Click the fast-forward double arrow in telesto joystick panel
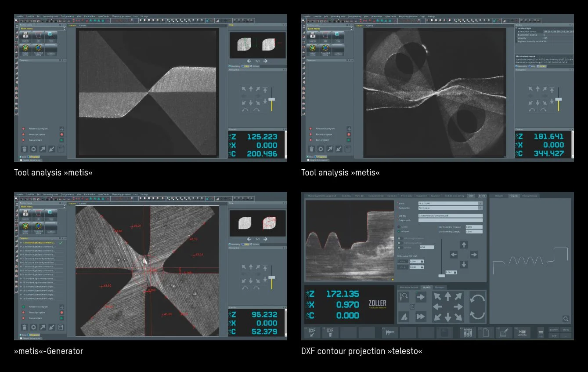The height and width of the screenshot is (372, 588). (421, 316)
